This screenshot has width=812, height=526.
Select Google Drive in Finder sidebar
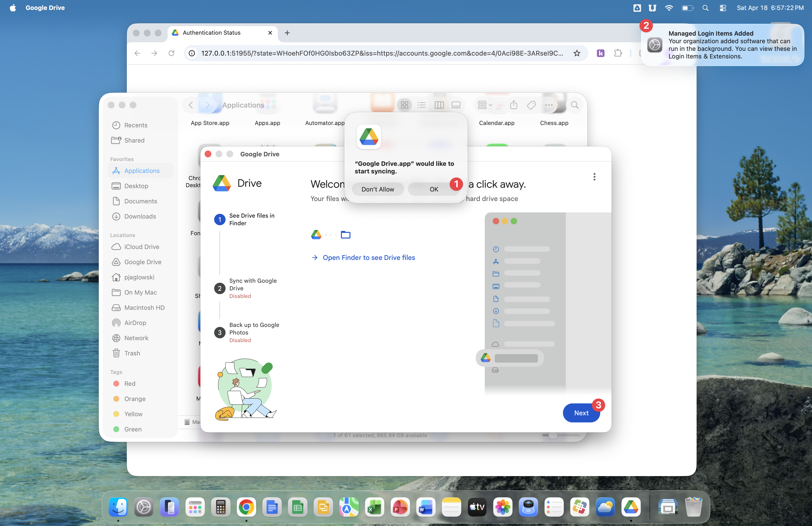click(x=143, y=262)
